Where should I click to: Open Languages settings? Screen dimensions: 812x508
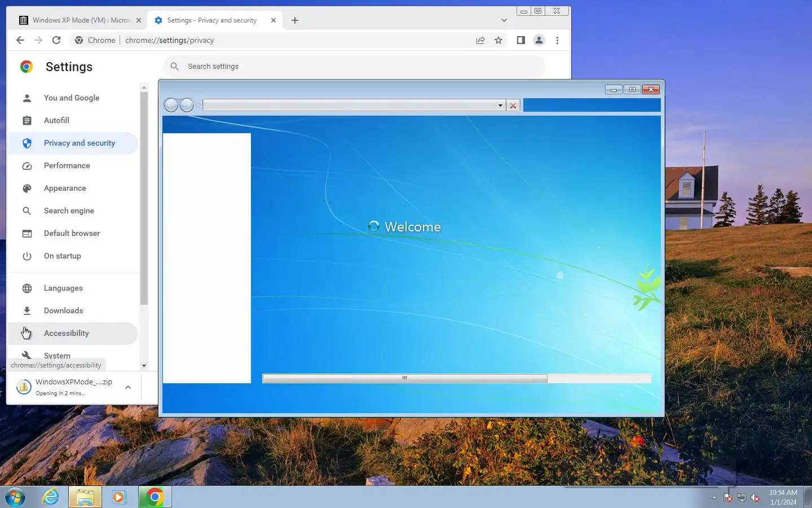tap(73, 288)
